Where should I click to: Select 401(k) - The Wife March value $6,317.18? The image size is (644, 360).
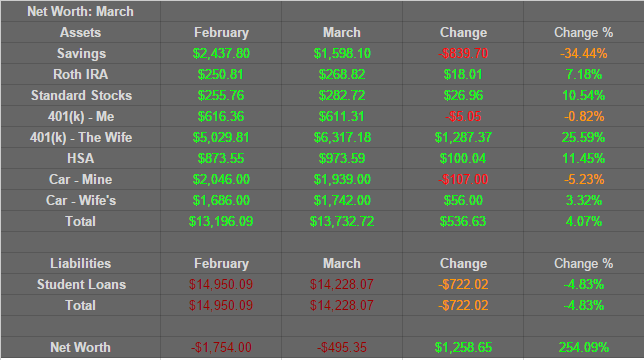342,138
